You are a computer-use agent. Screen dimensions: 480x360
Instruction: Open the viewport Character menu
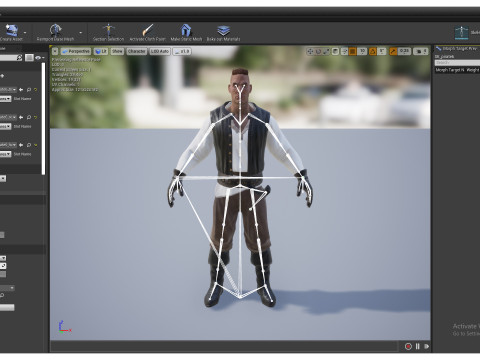137,51
